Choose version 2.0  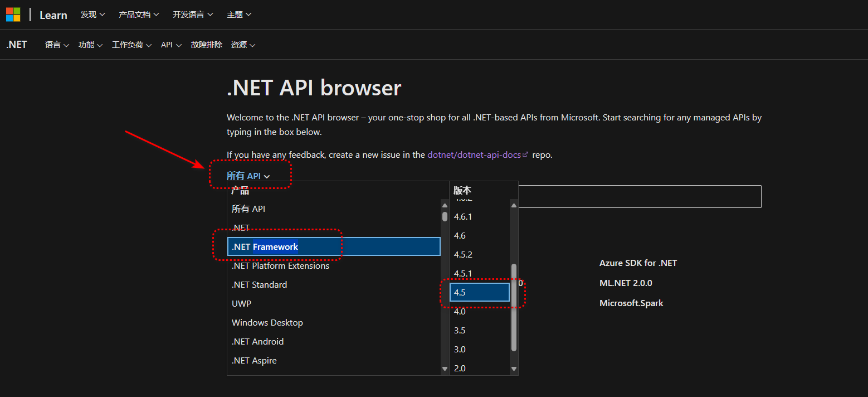480,368
